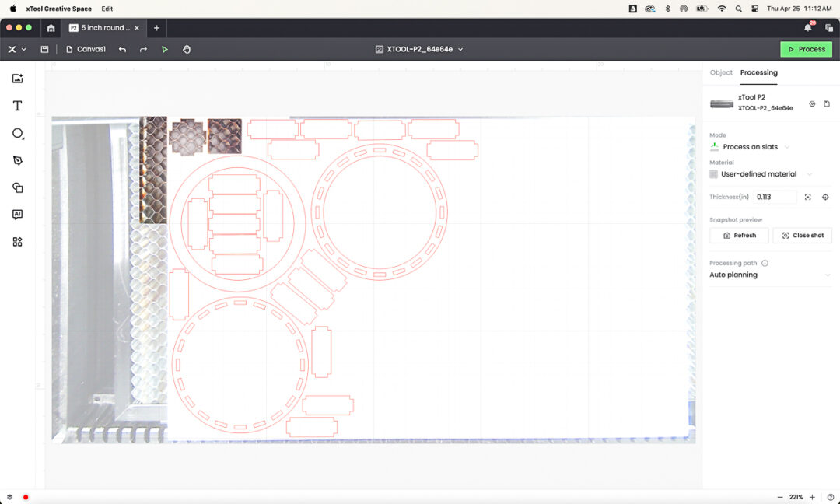Open the Apps grid panel
840x504 pixels.
coord(17,242)
